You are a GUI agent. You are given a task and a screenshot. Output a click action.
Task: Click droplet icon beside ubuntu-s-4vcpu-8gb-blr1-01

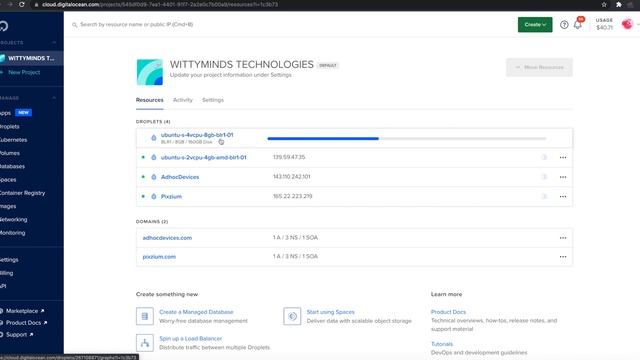click(153, 138)
